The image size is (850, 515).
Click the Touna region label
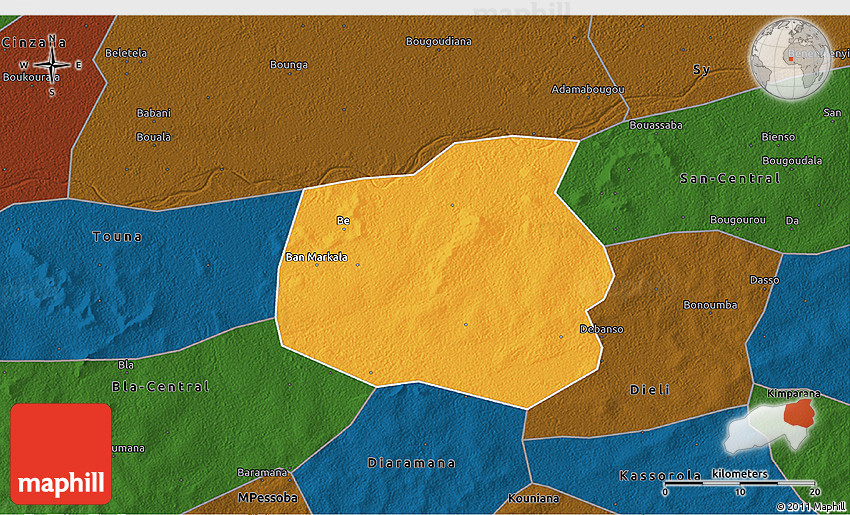[117, 237]
